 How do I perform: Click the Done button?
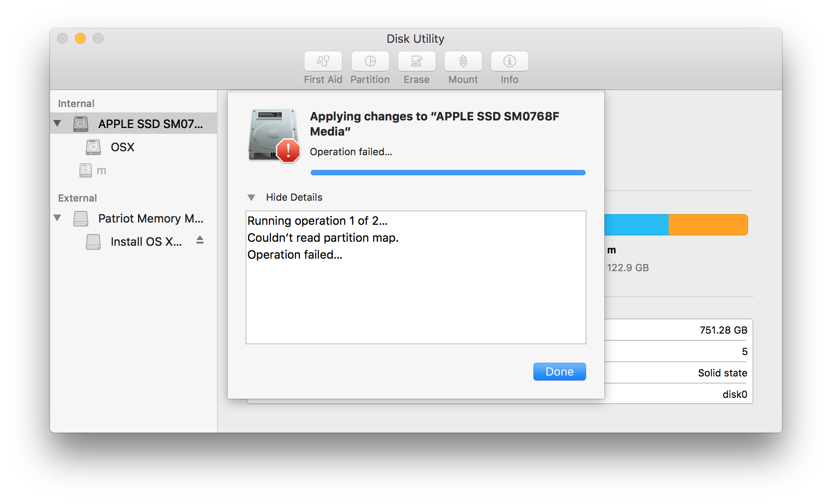click(559, 372)
